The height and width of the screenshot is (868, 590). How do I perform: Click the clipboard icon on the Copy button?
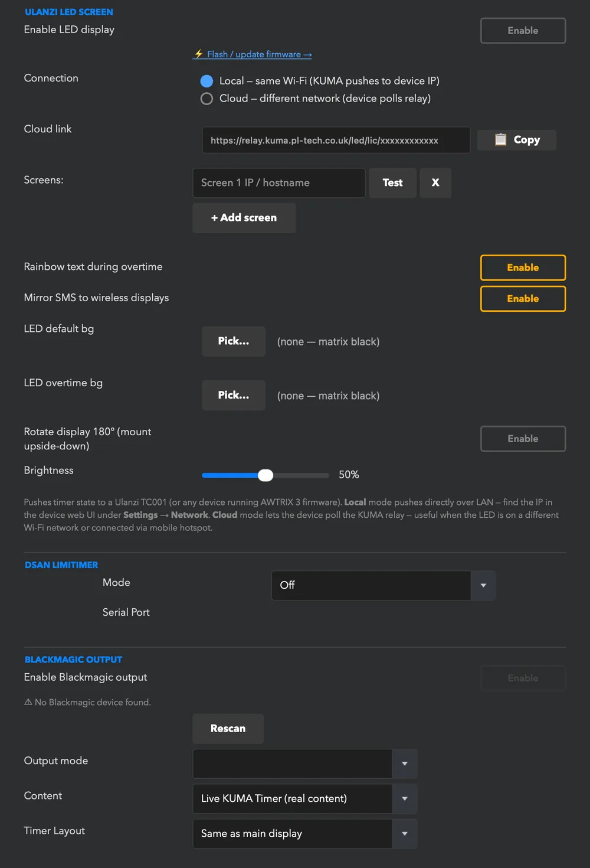(x=500, y=140)
